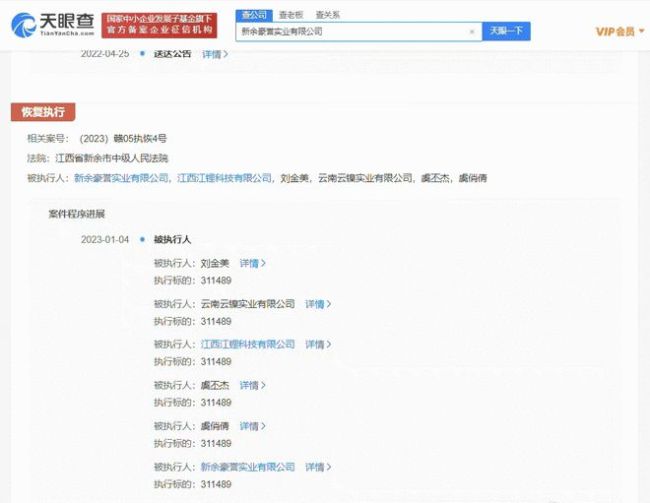This screenshot has height=503, width=650.
Task: Click the 恢复执行 section tag
Action: pyautogui.click(x=43, y=112)
